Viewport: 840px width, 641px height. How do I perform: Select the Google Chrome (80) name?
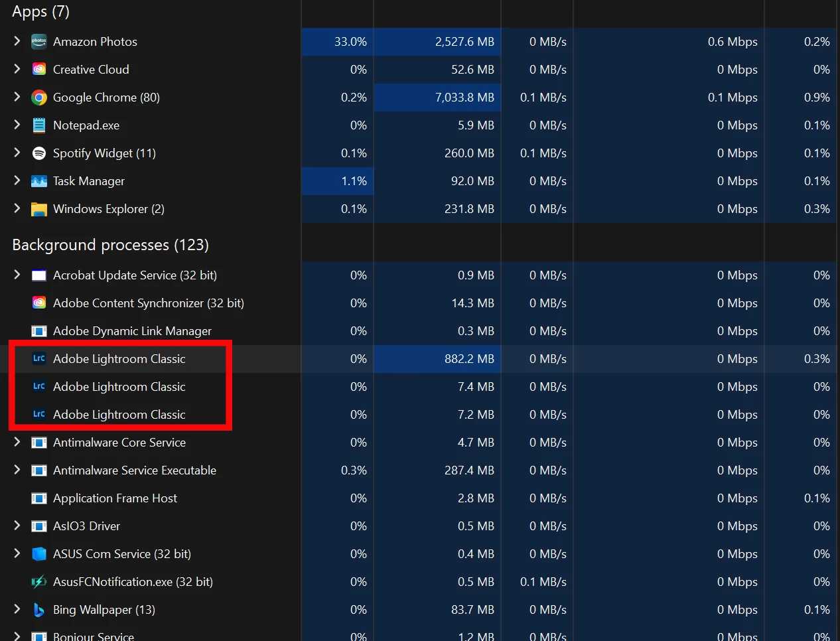106,98
